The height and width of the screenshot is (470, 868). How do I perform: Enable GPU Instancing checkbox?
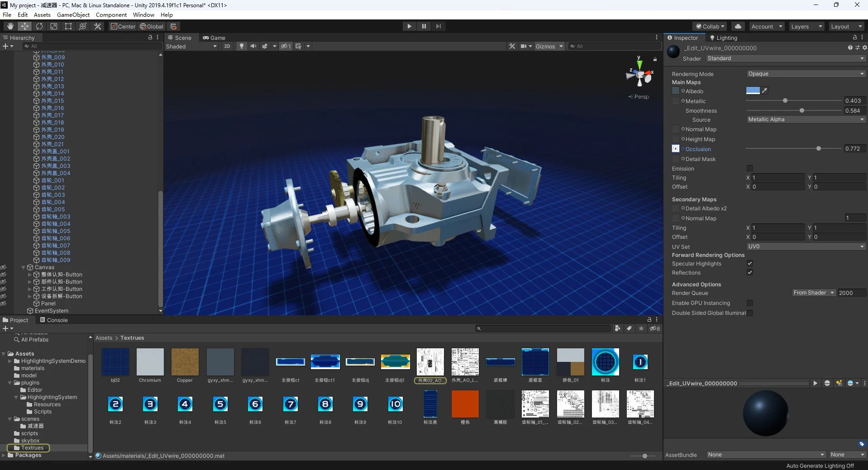click(x=750, y=303)
